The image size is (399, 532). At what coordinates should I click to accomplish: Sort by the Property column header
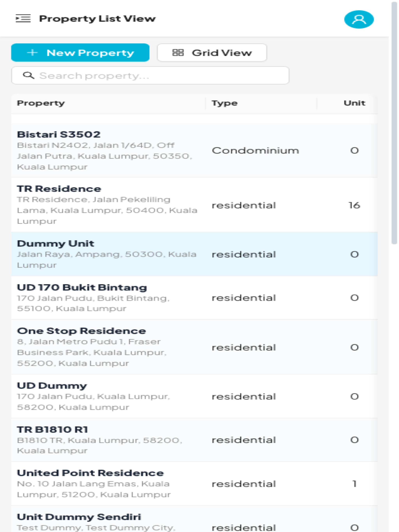click(41, 103)
